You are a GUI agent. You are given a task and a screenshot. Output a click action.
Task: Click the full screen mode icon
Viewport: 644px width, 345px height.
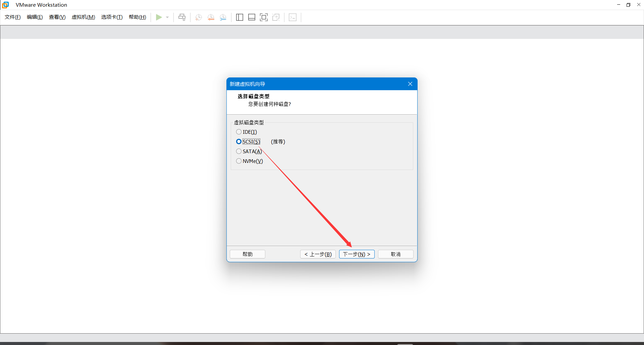(x=264, y=17)
